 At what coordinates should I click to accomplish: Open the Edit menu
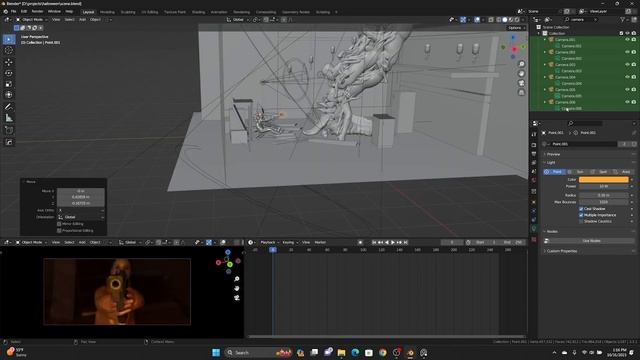pos(24,11)
